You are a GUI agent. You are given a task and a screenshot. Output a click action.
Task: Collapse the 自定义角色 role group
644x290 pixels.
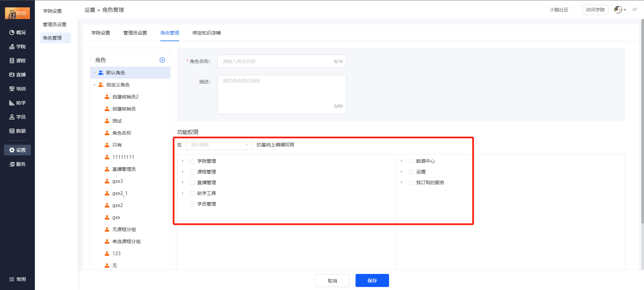[95, 85]
